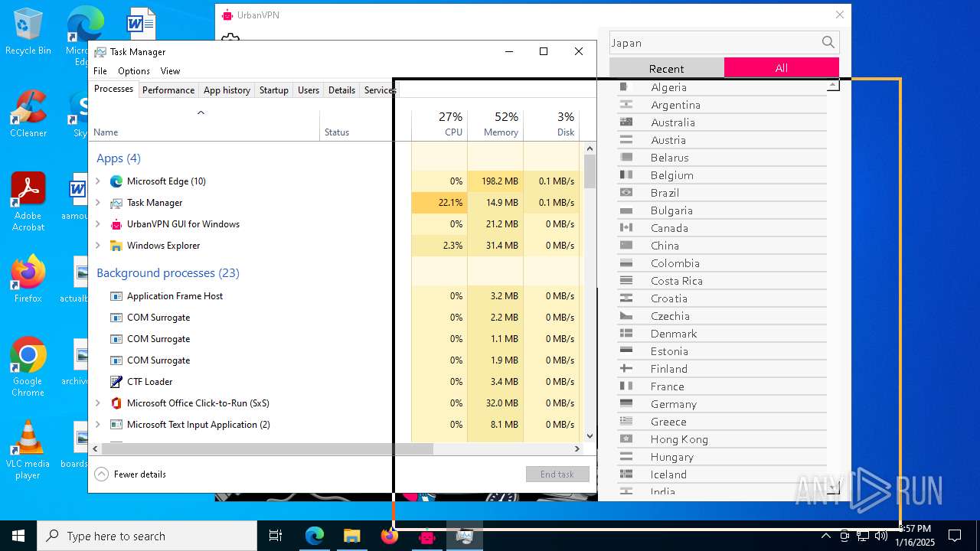The image size is (980, 551).
Task: Launch CCleaner from the desktop
Action: point(28,114)
